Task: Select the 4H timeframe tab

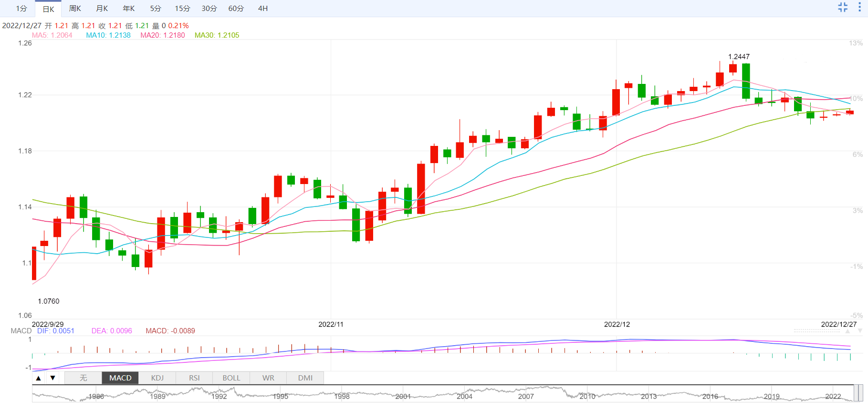Action: [x=262, y=9]
